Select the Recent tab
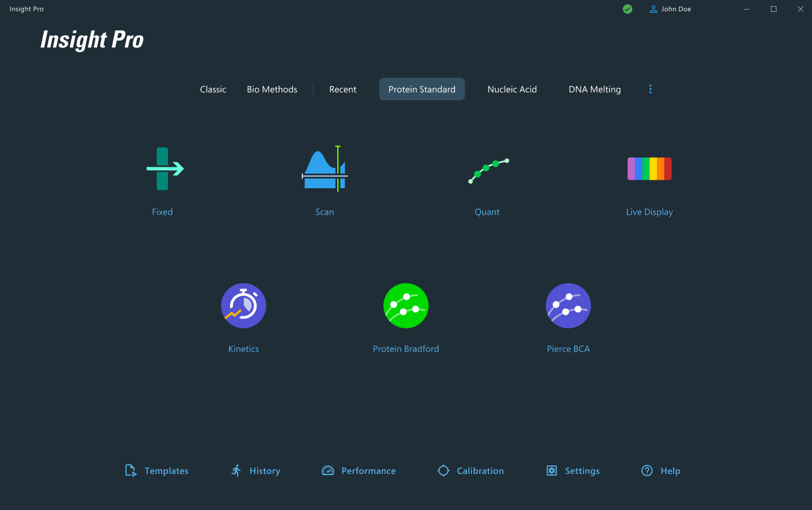Screen dimensions: 812x510 click(343, 89)
